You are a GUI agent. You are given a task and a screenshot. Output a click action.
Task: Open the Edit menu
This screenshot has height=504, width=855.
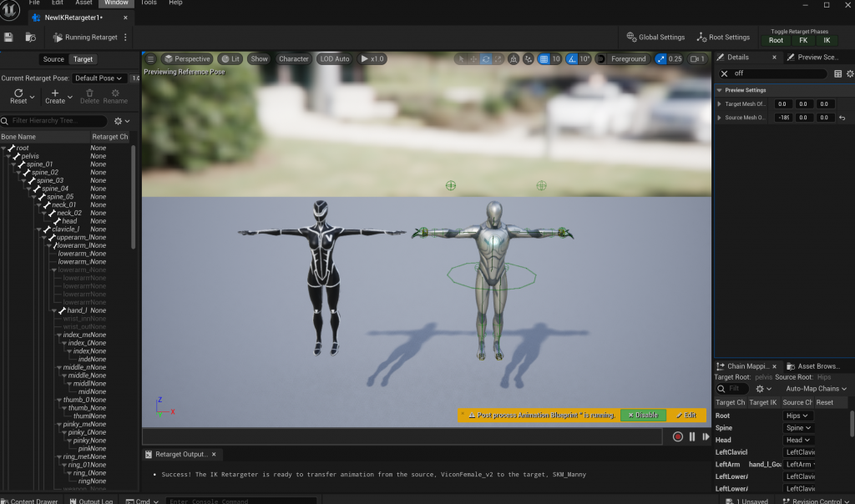click(x=58, y=3)
